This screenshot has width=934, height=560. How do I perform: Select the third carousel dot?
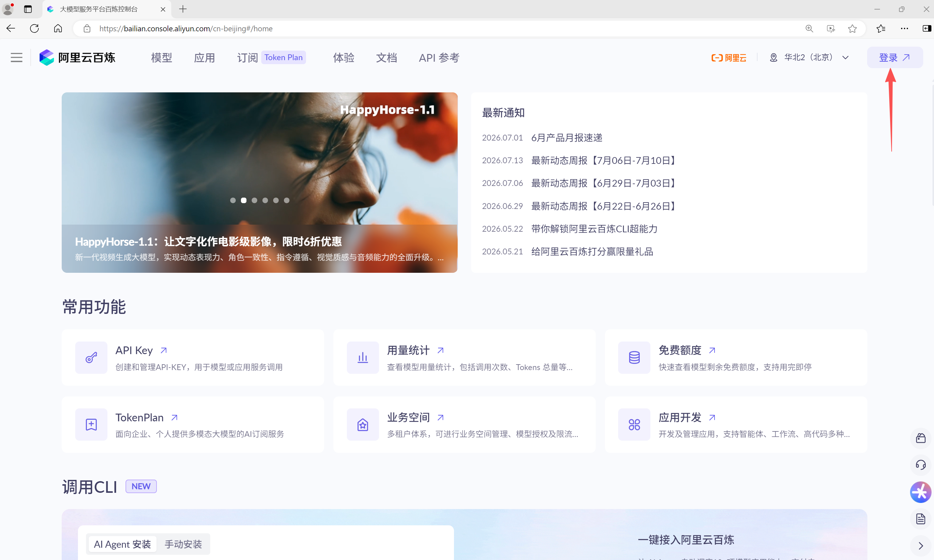coord(254,200)
